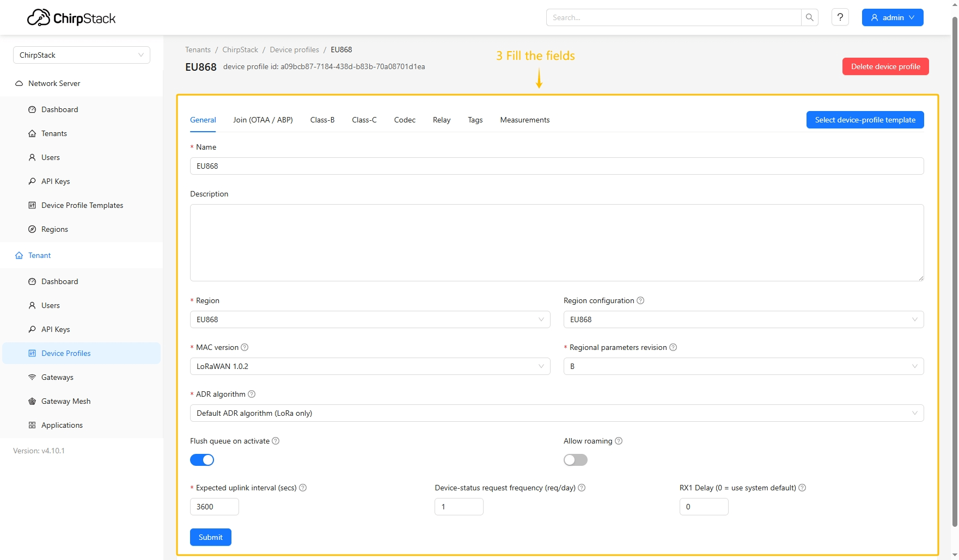Switch to the Join (OTAA / ABP) tab
Viewport: 959px width, 560px height.
(x=263, y=120)
